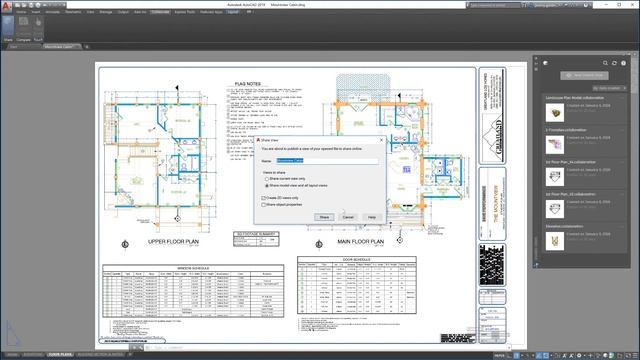The width and height of the screenshot is (640, 360).
Task: Open options for 1st Floor Plan_3a collaboration
Action: [622, 162]
